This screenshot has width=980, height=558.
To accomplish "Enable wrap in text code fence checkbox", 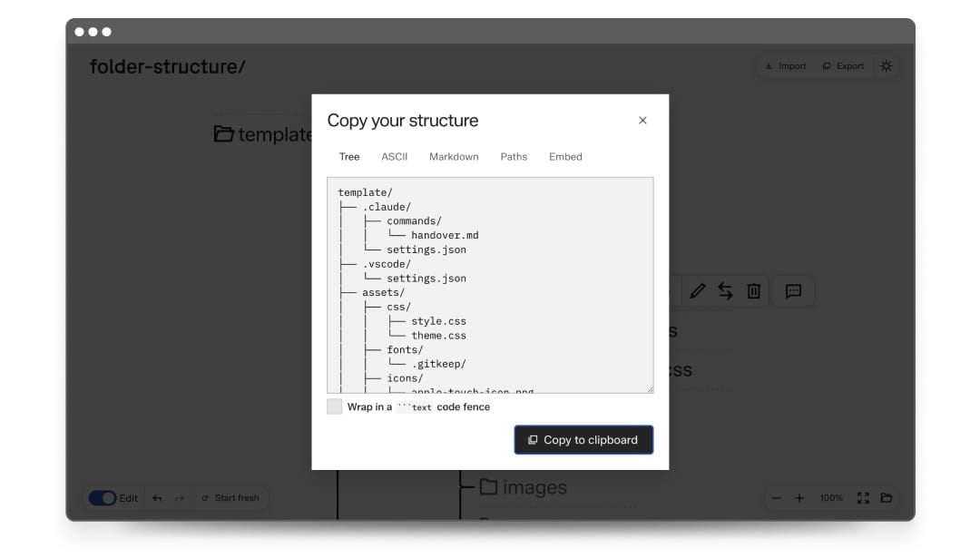I will coord(334,406).
